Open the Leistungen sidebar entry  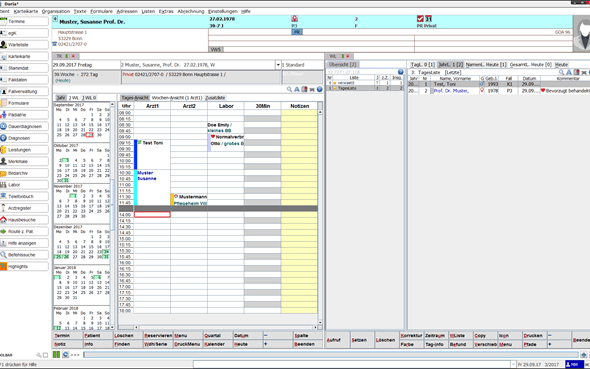[24, 150]
